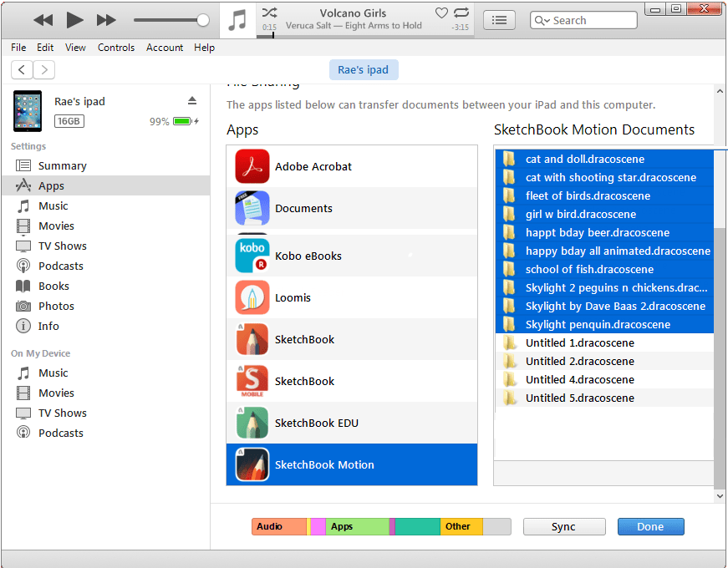The height and width of the screenshot is (568, 728).
Task: Click the Apps storage segment
Action: click(x=357, y=526)
